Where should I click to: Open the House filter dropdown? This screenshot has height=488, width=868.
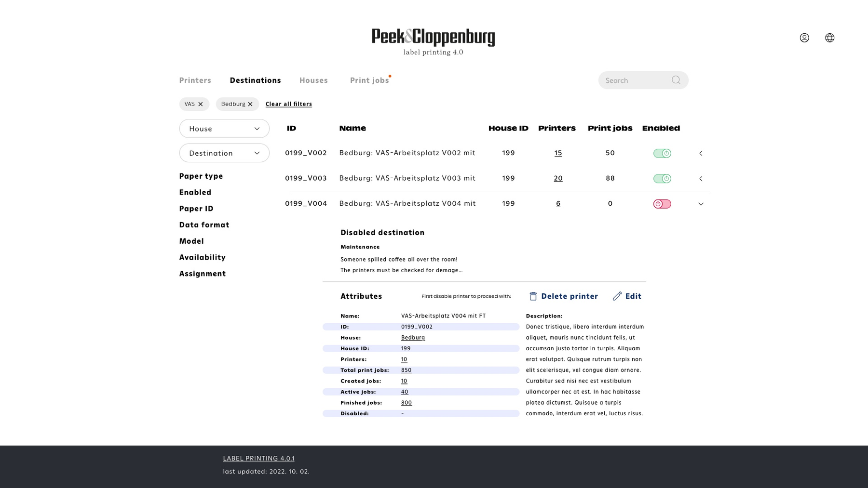click(x=224, y=129)
